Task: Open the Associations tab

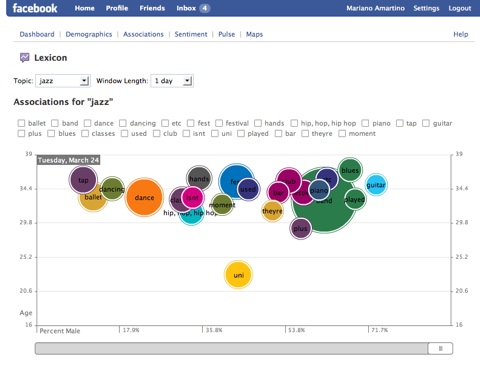Action: 143,34
